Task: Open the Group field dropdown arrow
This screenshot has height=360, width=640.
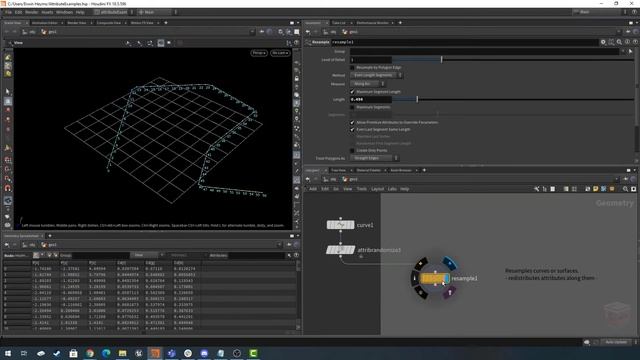Action: point(623,51)
